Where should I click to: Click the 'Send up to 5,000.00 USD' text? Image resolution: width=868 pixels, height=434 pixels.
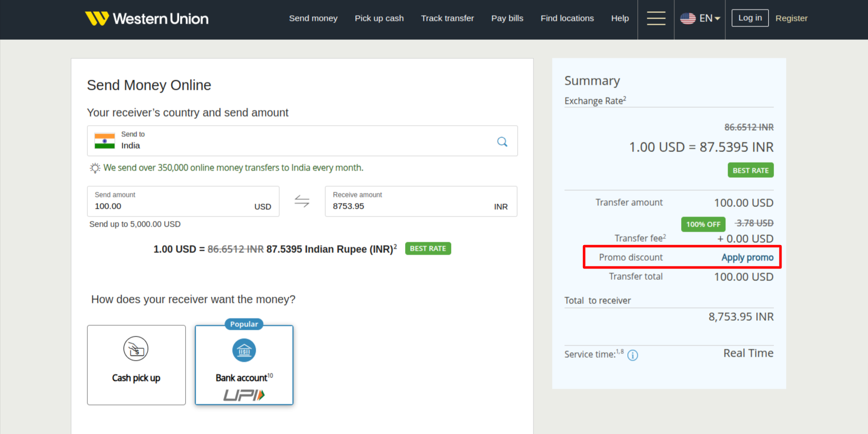135,224
